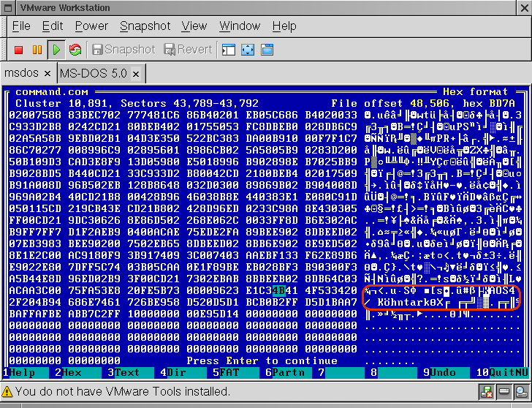Viewport: 532px width, 408px height.
Task: Take a snapshot with Snapshot toolbar button
Action: click(123, 50)
